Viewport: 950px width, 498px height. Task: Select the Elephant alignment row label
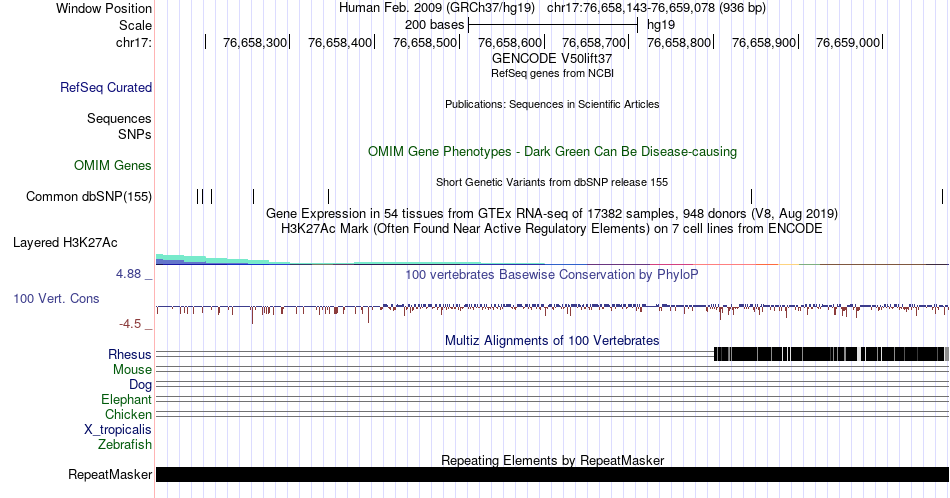pyautogui.click(x=126, y=399)
